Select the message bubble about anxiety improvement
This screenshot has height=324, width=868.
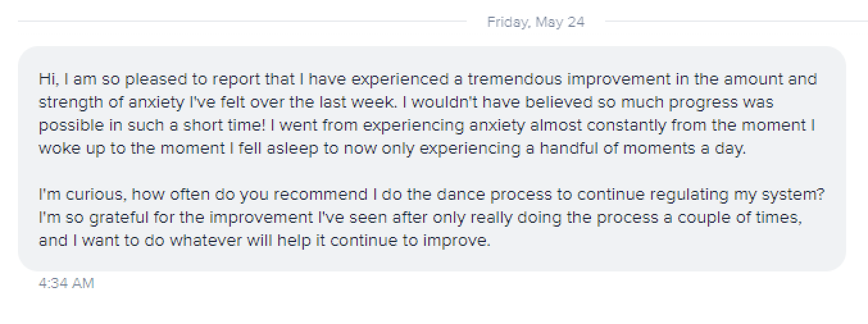pyautogui.click(x=432, y=159)
